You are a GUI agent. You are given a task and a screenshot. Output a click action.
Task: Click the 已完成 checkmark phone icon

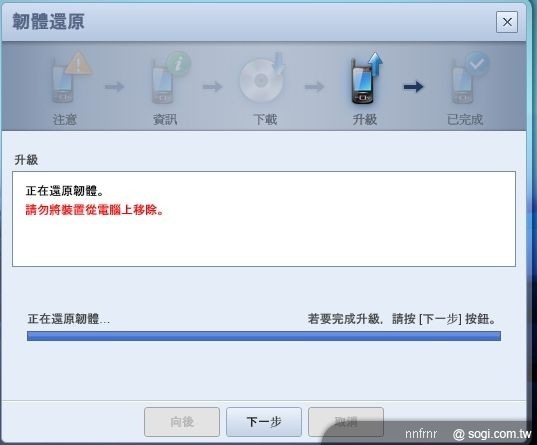[x=470, y=78]
